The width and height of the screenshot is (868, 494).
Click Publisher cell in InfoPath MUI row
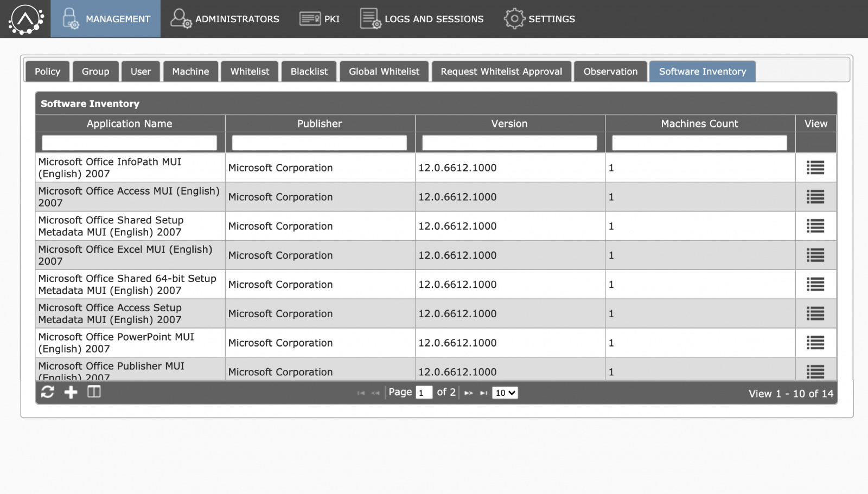[x=320, y=168]
